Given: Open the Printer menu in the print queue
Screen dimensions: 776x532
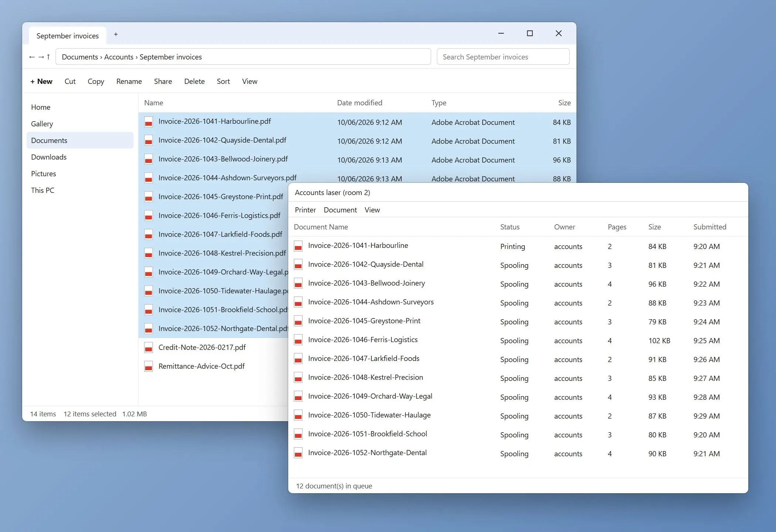Looking at the screenshot, I should click(305, 210).
